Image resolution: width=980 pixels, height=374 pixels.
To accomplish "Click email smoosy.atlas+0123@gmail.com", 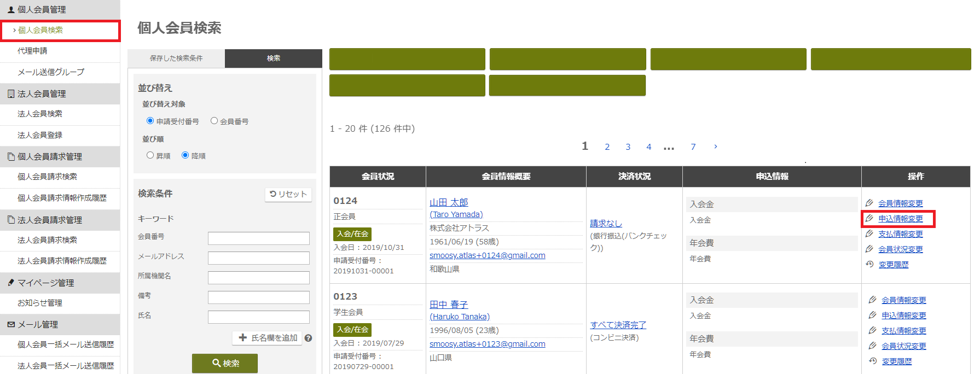I will 488,344.
